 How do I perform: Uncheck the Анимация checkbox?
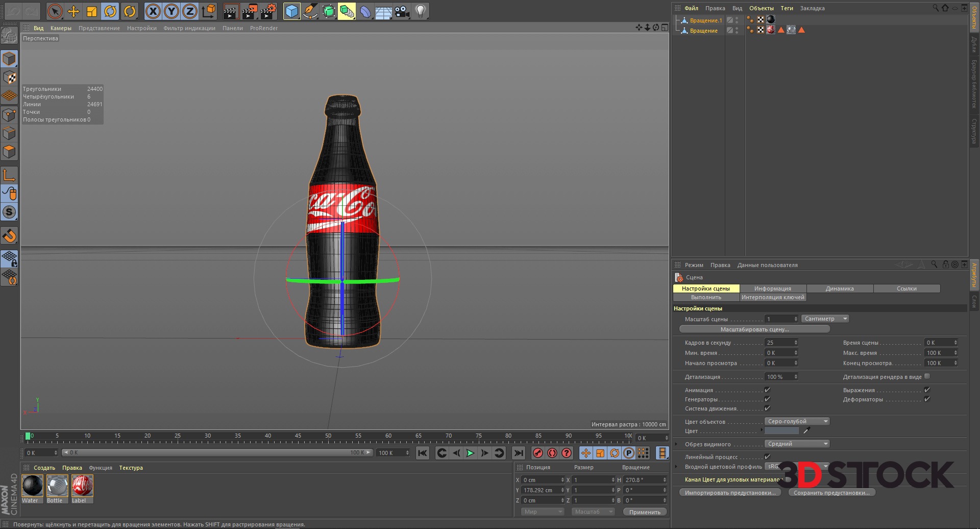coord(767,390)
